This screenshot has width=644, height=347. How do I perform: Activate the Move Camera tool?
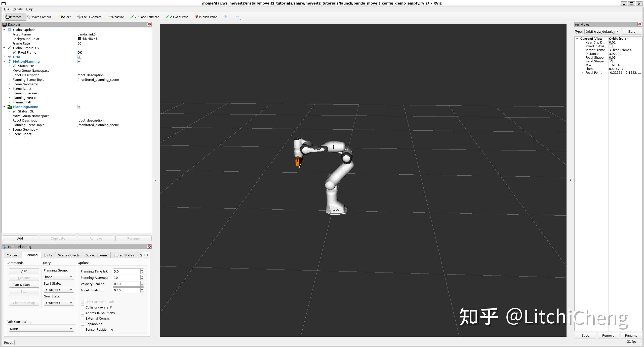tap(39, 17)
